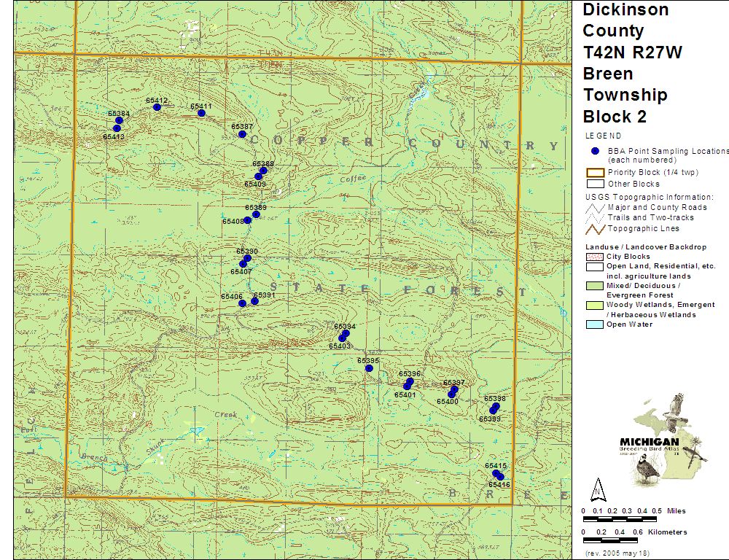Click sampling point 65412 marker
The image size is (729, 560).
[x=157, y=107]
